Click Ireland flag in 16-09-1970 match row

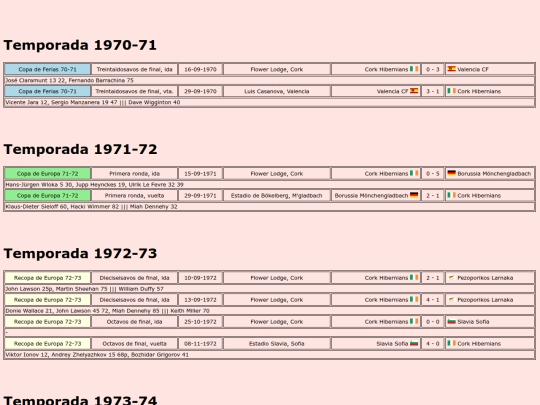(414, 69)
